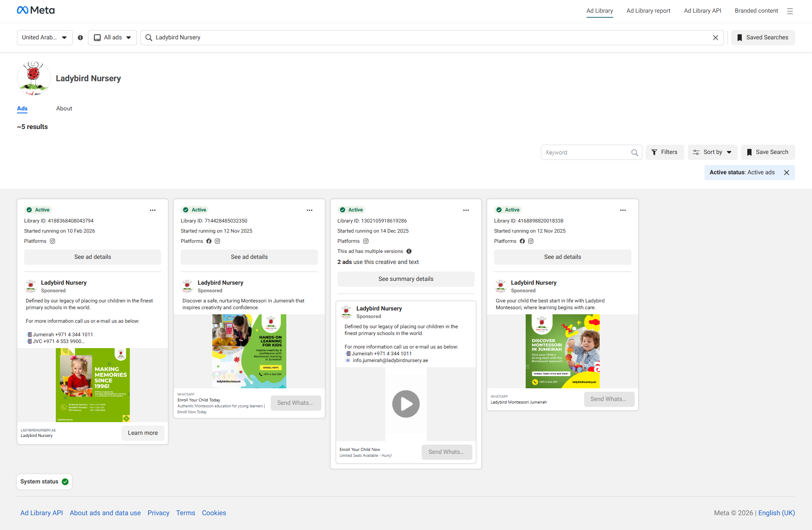The width and height of the screenshot is (812, 530).
Task: Switch to the Ad Library tab
Action: click(x=600, y=11)
